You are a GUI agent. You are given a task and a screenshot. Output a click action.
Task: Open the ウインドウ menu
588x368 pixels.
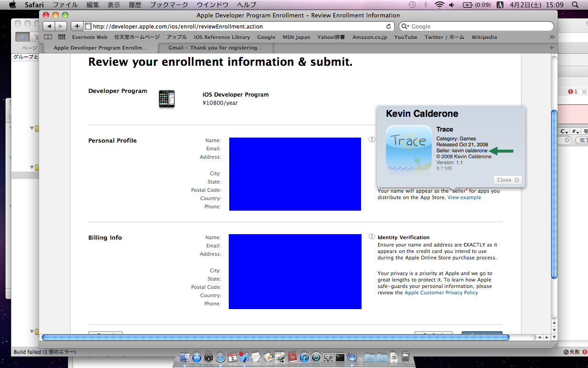(212, 5)
